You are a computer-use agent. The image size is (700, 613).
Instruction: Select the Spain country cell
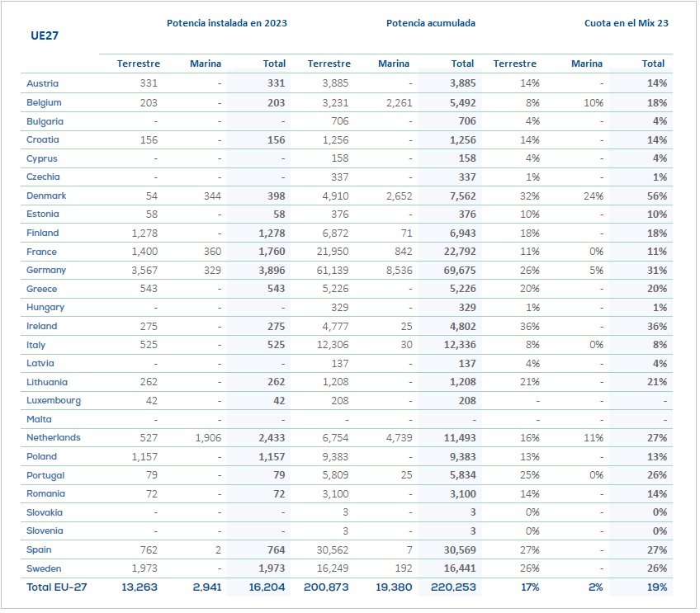(39, 549)
